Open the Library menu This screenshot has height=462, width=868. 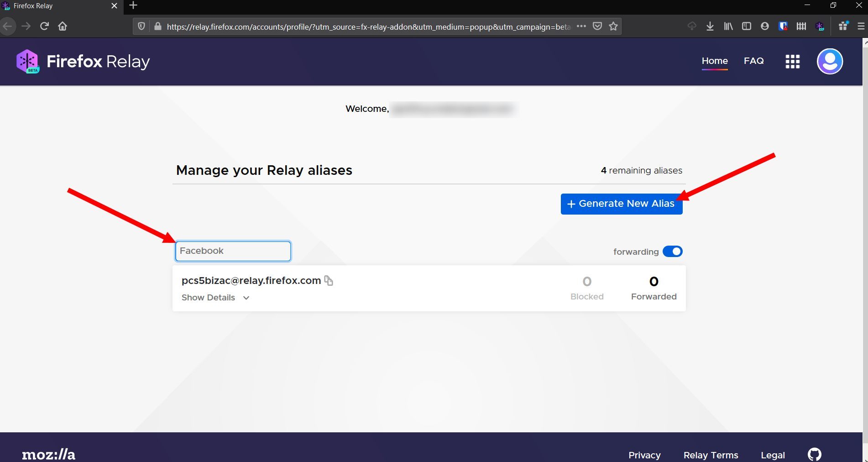[x=728, y=26]
